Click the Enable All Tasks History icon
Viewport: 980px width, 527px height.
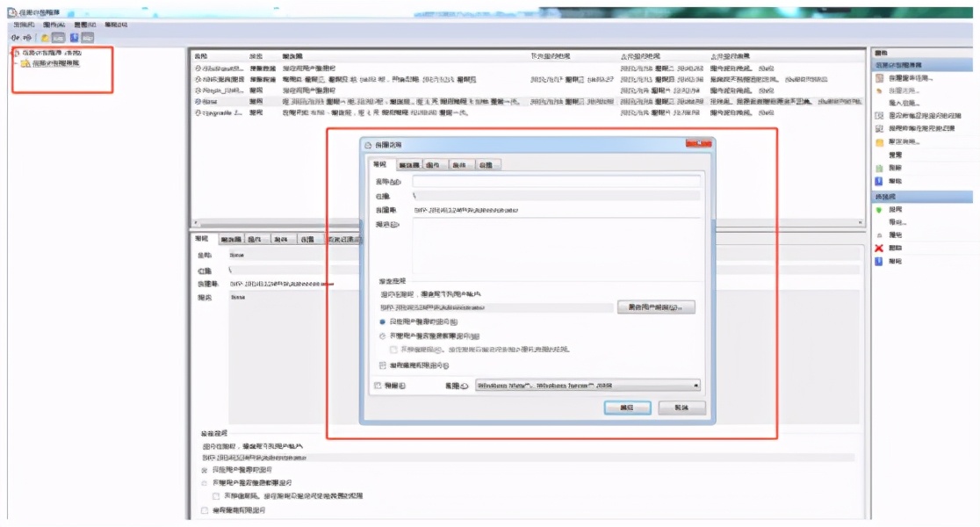click(x=879, y=128)
